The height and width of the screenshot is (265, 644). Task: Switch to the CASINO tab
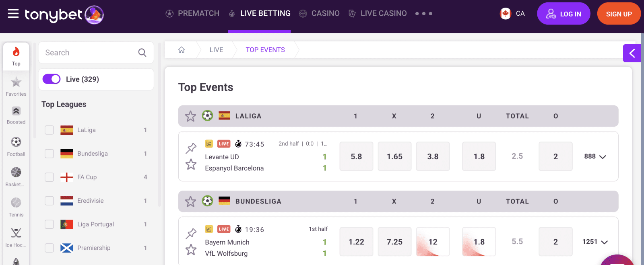[324, 13]
